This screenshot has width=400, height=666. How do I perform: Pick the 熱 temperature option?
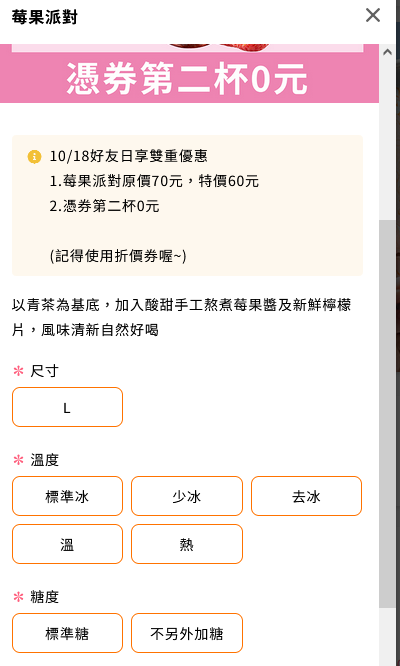pyautogui.click(x=187, y=544)
